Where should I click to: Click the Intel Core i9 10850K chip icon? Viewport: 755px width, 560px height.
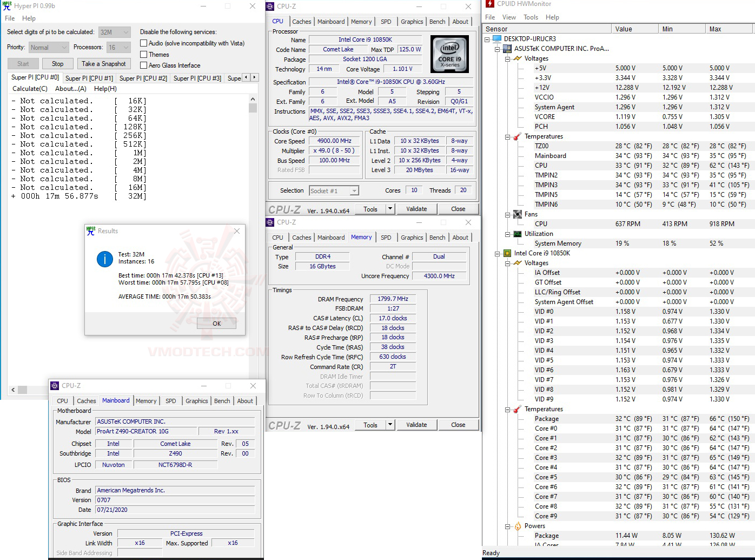[x=507, y=253]
